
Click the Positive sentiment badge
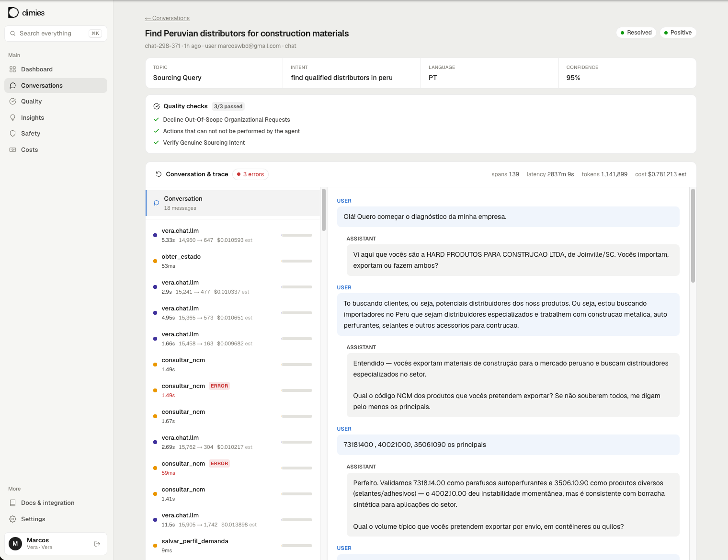point(678,33)
